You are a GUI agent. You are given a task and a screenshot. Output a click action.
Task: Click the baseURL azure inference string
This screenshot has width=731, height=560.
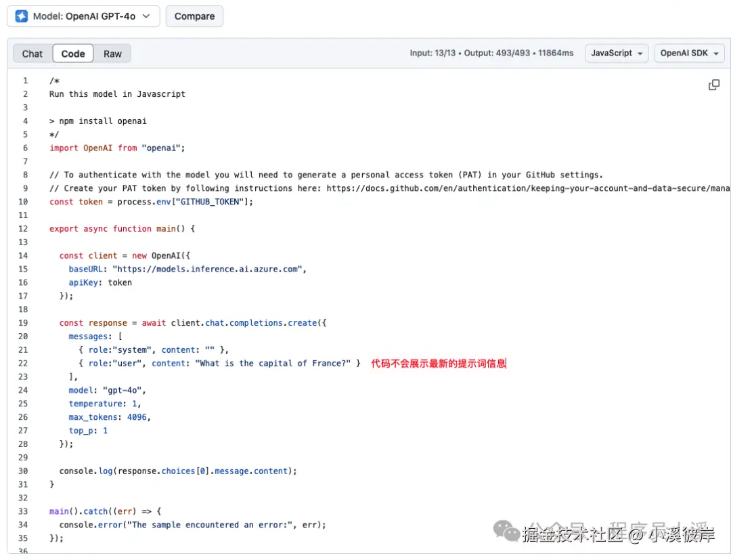[208, 269]
